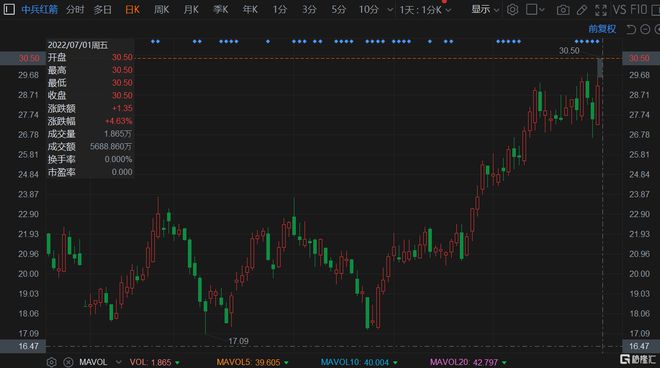Enter fullscreen chart mode

601,10
